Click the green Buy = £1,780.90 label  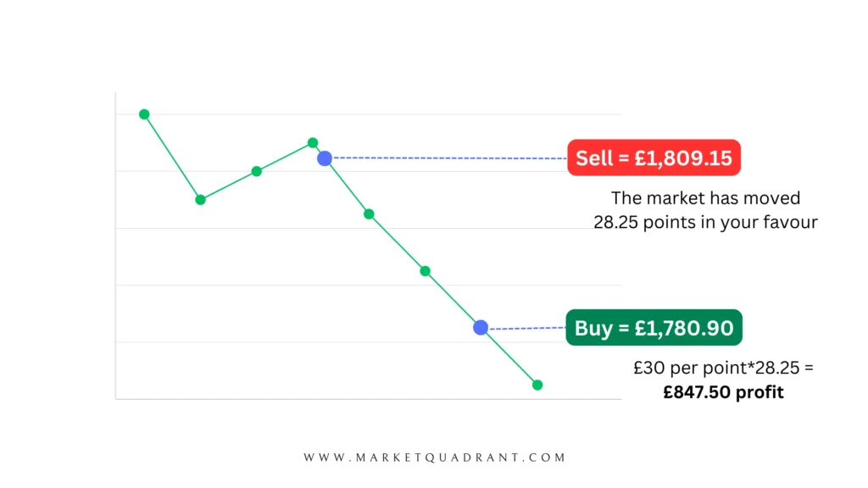(x=654, y=328)
